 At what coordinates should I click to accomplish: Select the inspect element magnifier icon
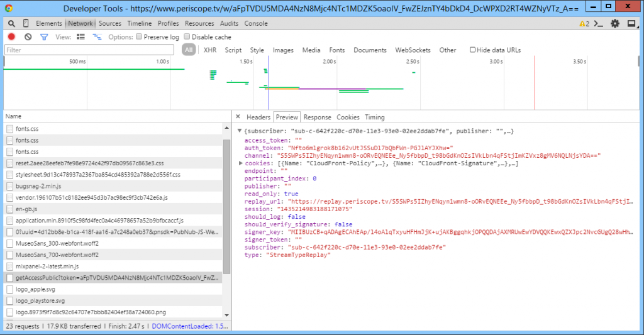coord(11,24)
